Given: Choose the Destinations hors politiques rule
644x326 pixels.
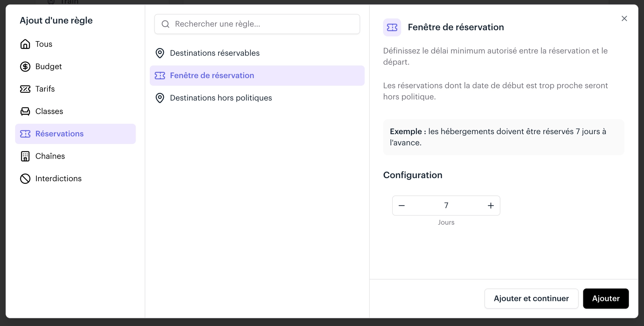Looking at the screenshot, I should (x=257, y=98).
